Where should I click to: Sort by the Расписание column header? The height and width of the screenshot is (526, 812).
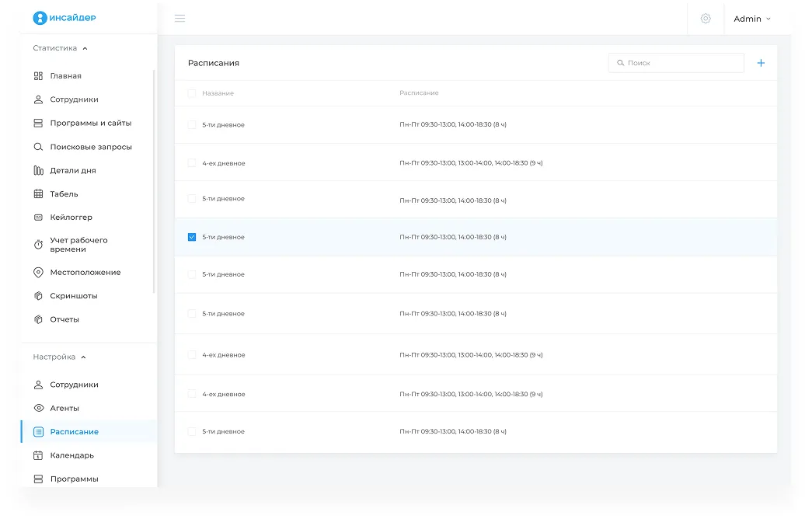click(419, 93)
